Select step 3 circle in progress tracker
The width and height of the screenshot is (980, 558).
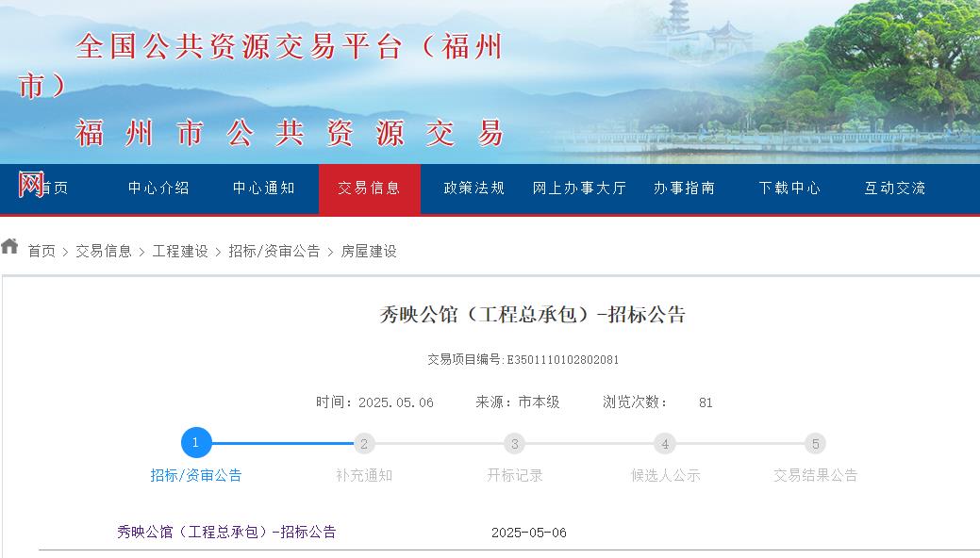514,444
